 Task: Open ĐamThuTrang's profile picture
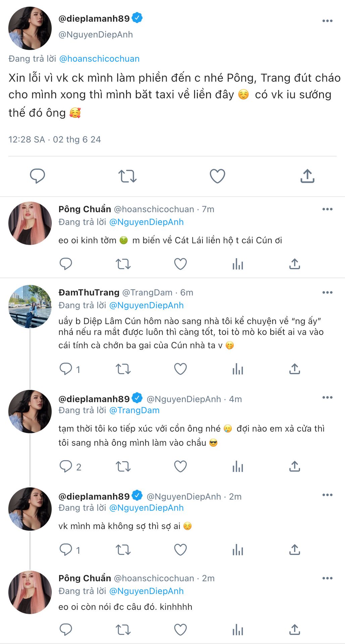[x=30, y=307]
